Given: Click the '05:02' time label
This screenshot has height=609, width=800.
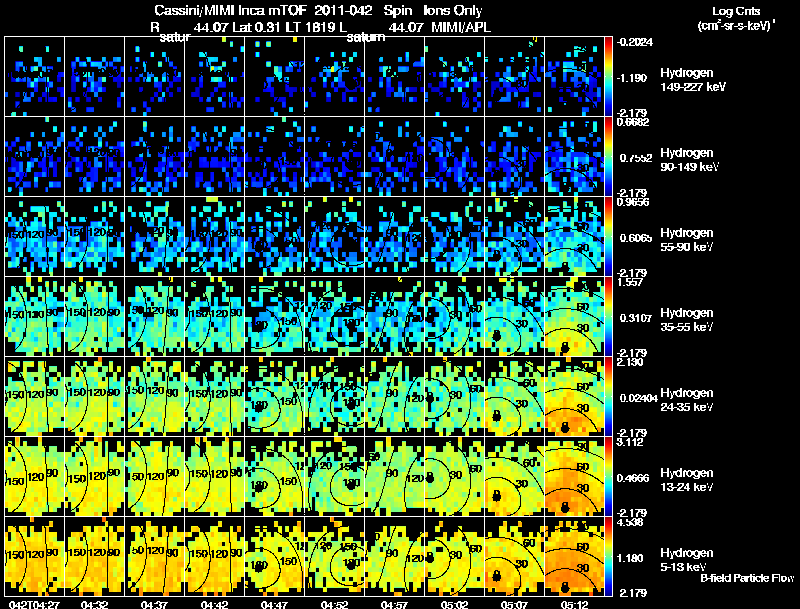Looking at the screenshot, I should (454, 604).
